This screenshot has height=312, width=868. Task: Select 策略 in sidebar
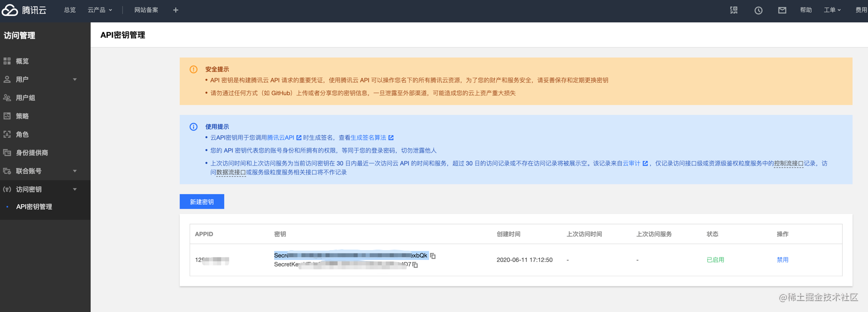[x=22, y=116]
